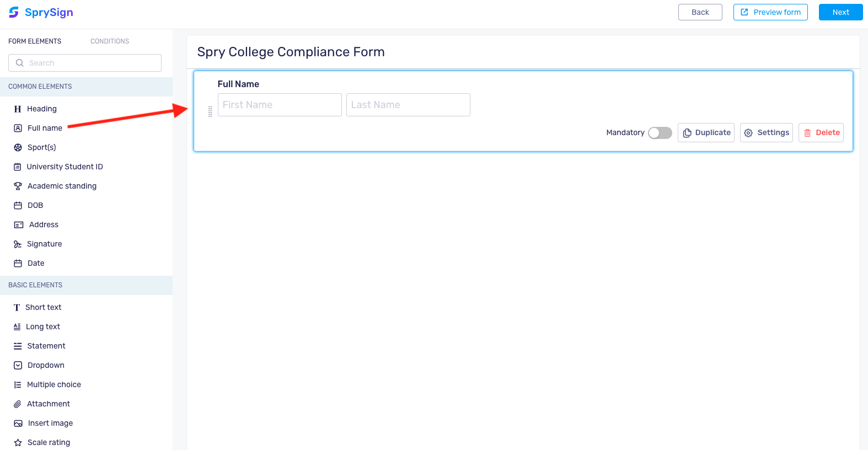Delete the Full Name field

pos(821,132)
